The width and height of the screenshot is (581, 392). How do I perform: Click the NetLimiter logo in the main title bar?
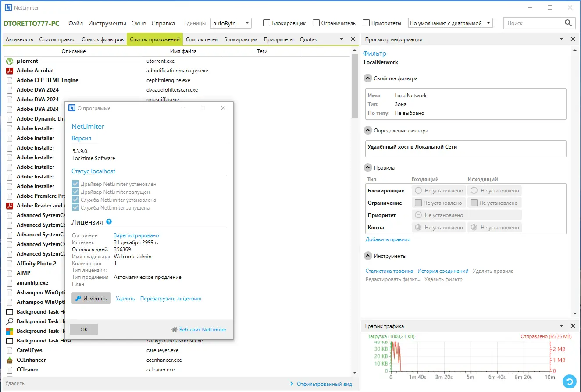pyautogui.click(x=8, y=7)
